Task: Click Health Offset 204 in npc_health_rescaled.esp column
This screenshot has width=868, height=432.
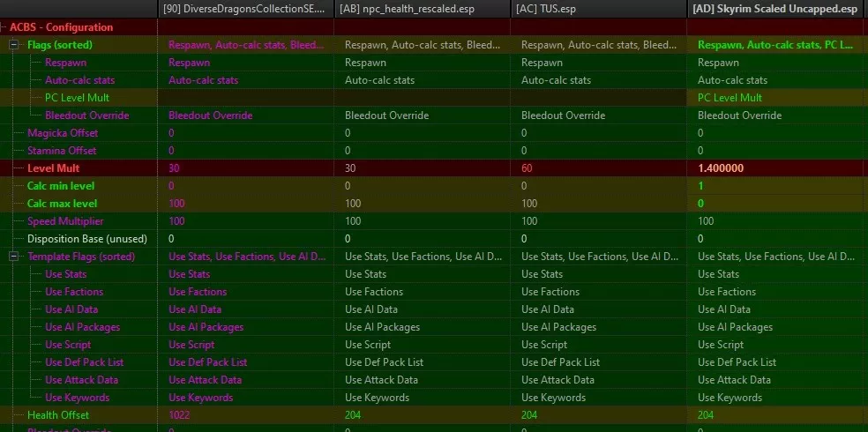Action: (x=353, y=415)
